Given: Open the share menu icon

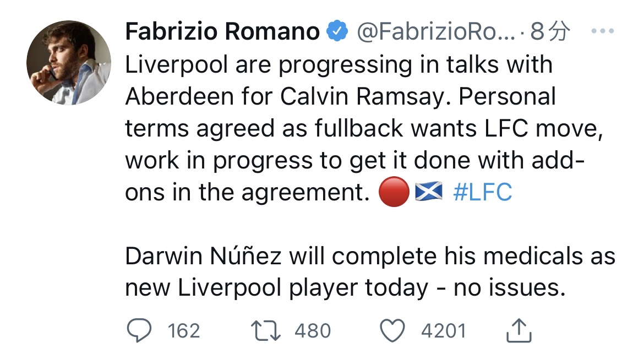Looking at the screenshot, I should coord(518,330).
